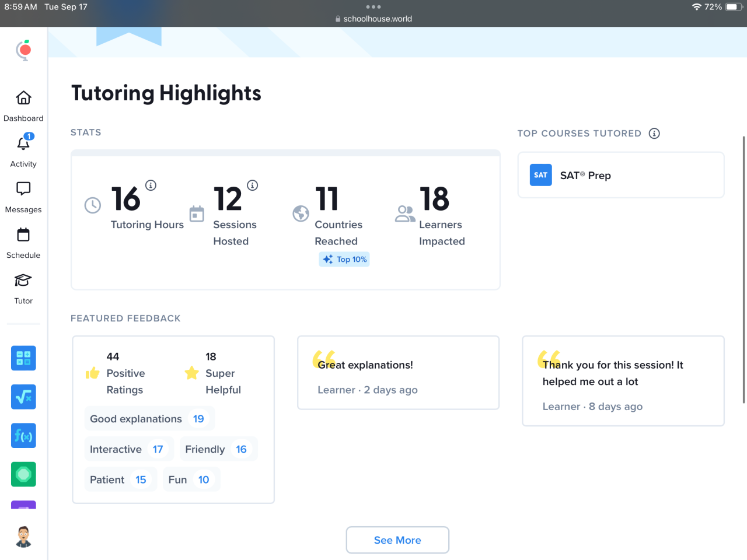Click the Schoolhouse apple logo

(x=23, y=51)
